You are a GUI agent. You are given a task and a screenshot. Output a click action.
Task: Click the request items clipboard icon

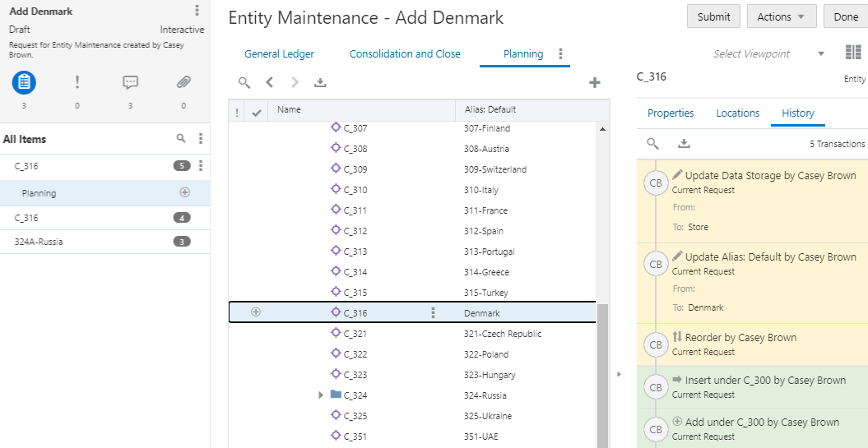coord(24,82)
